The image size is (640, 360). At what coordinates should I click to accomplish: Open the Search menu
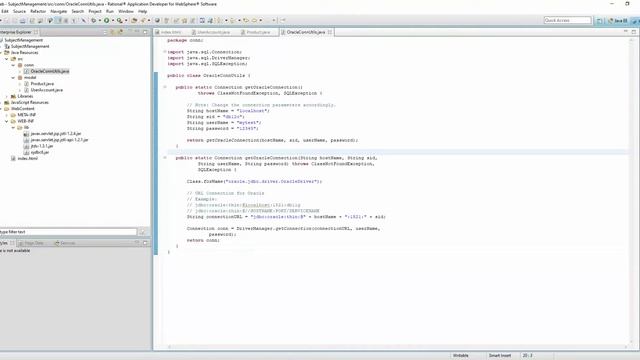click(78, 11)
